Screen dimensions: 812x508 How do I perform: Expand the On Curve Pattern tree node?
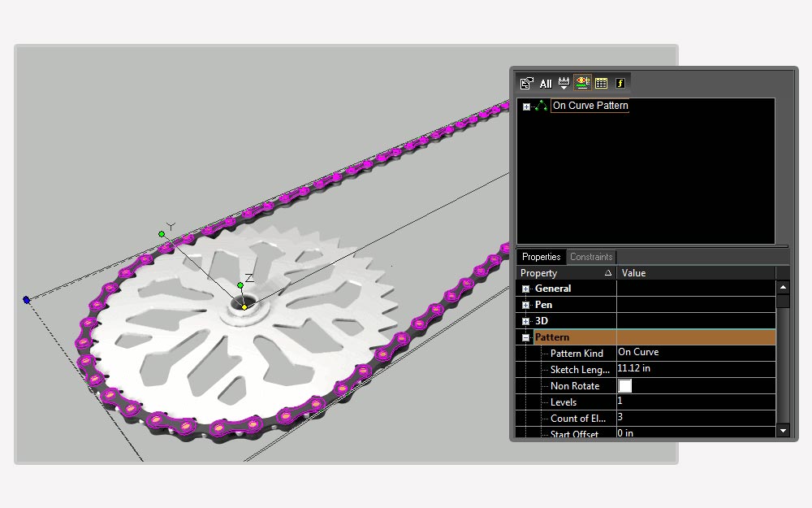526,106
